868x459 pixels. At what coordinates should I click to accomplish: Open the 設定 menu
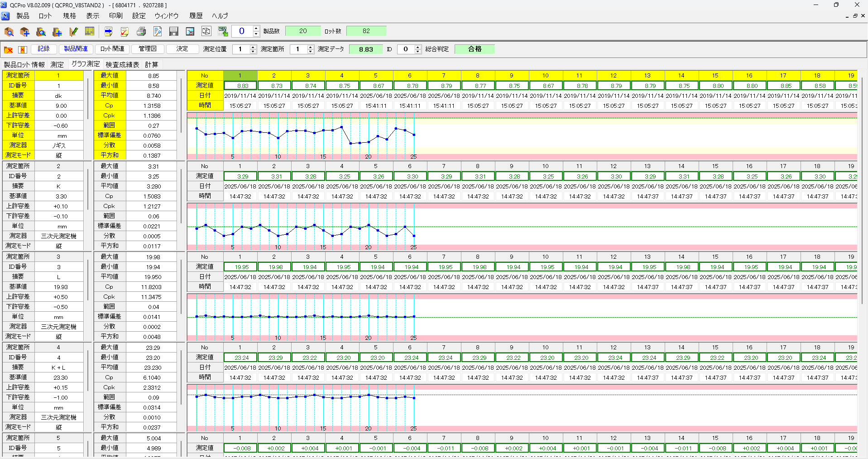click(139, 16)
